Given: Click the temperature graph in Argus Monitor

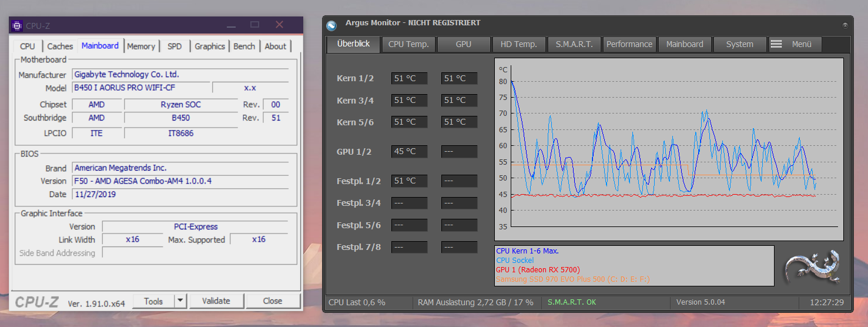Looking at the screenshot, I should point(669,149).
